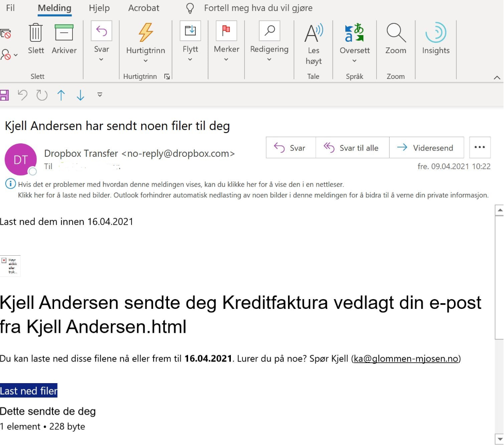Viewport: 504px width, 445px height.
Task: Open the Hurtigtrinn dialog launcher
Action: point(167,76)
